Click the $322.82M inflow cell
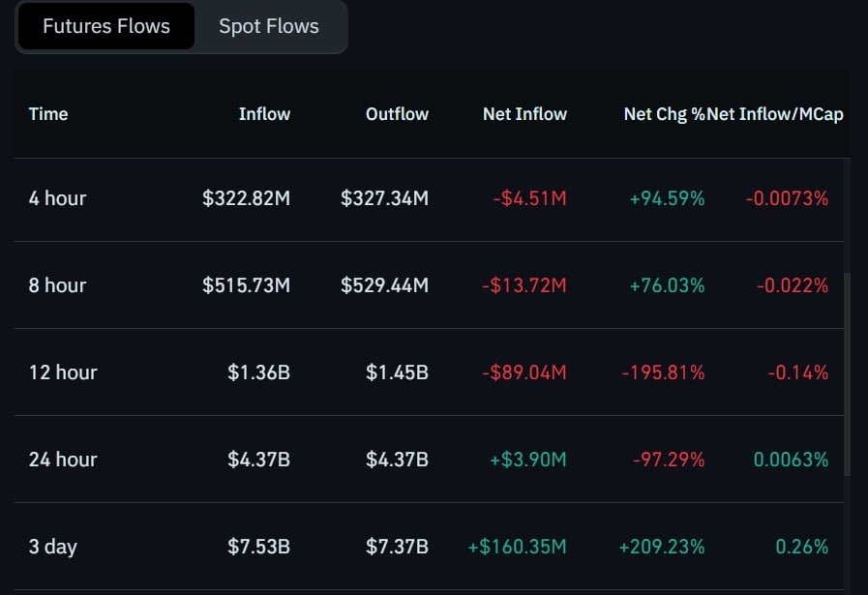Image resolution: width=868 pixels, height=595 pixels. coord(246,198)
